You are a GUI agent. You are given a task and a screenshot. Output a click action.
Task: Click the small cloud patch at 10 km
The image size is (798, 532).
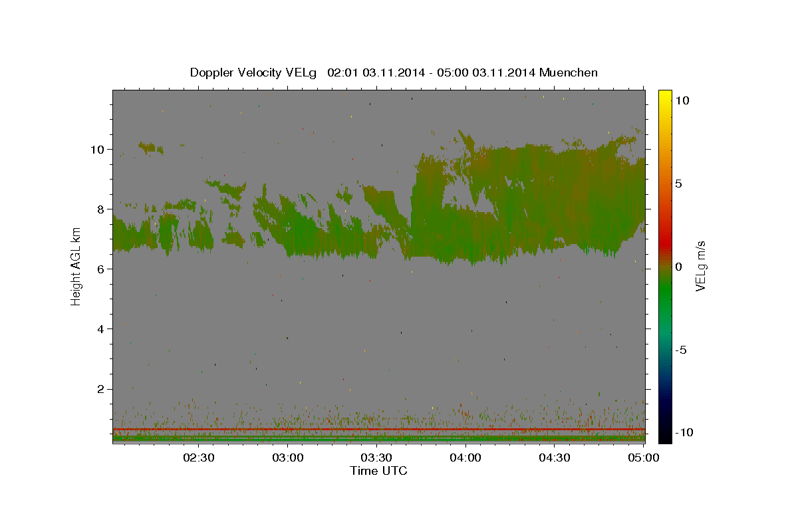tap(151, 148)
